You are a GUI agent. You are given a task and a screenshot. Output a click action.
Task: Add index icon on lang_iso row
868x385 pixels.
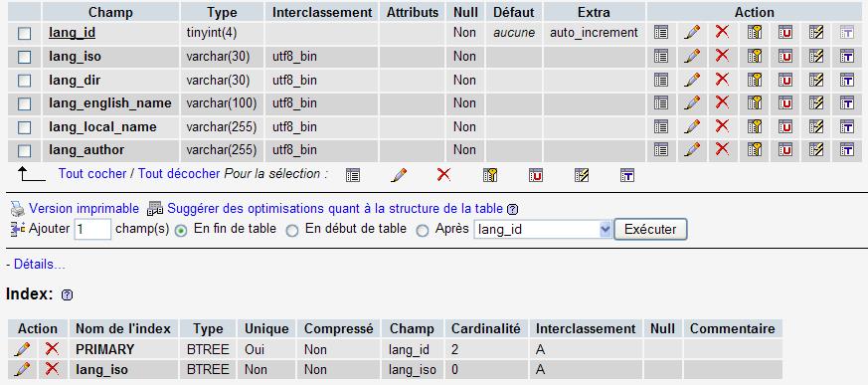[x=816, y=56]
